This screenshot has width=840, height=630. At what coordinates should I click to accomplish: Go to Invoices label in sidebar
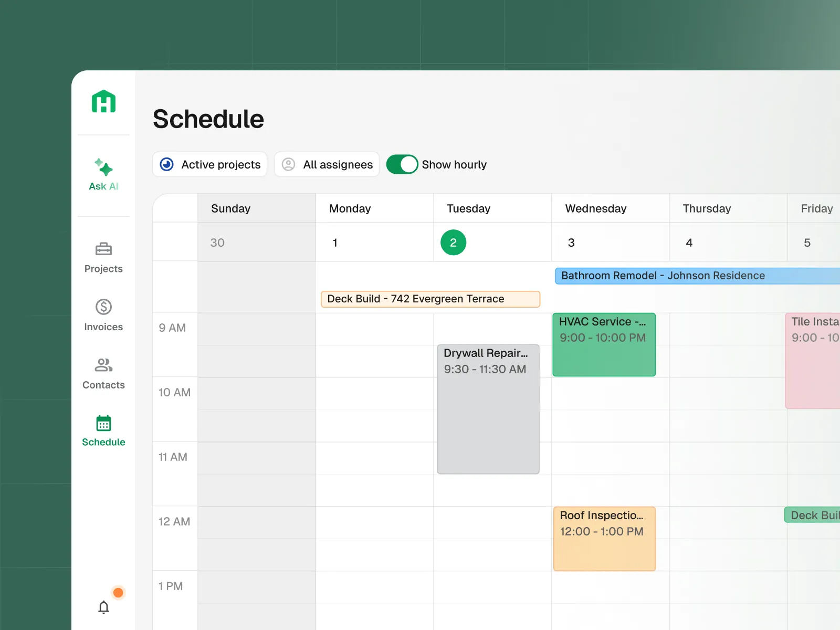click(x=103, y=327)
